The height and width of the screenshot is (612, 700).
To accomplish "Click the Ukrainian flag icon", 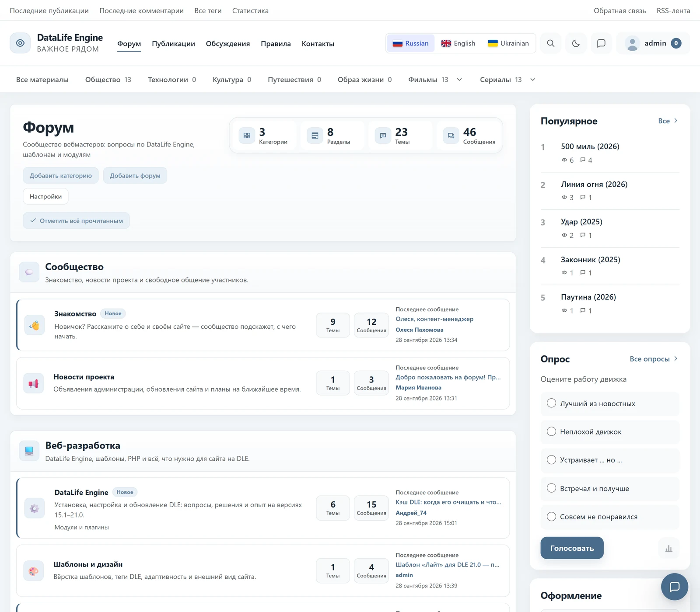I will (493, 43).
